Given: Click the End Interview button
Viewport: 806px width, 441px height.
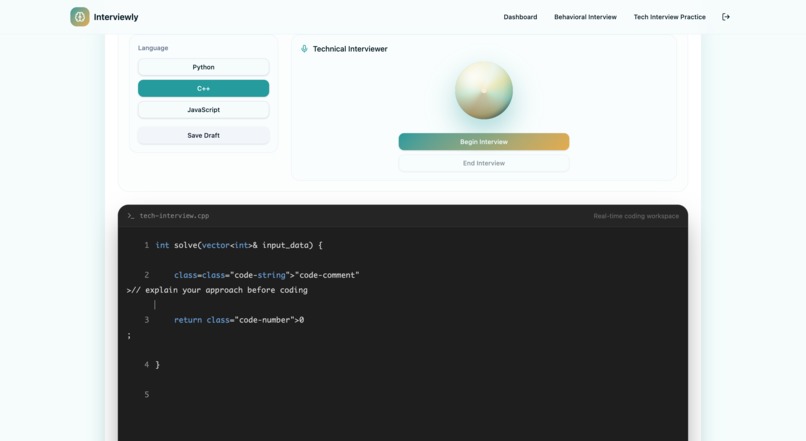Looking at the screenshot, I should 484,163.
